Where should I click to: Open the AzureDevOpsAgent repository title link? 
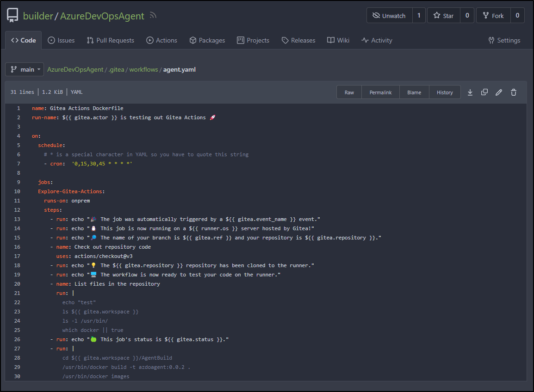pos(102,16)
